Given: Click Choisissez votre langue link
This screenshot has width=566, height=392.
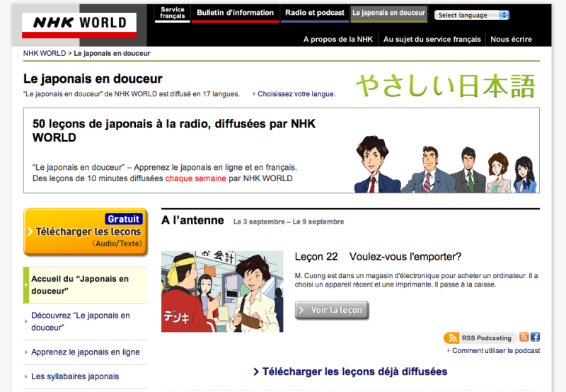Looking at the screenshot, I should click(296, 93).
